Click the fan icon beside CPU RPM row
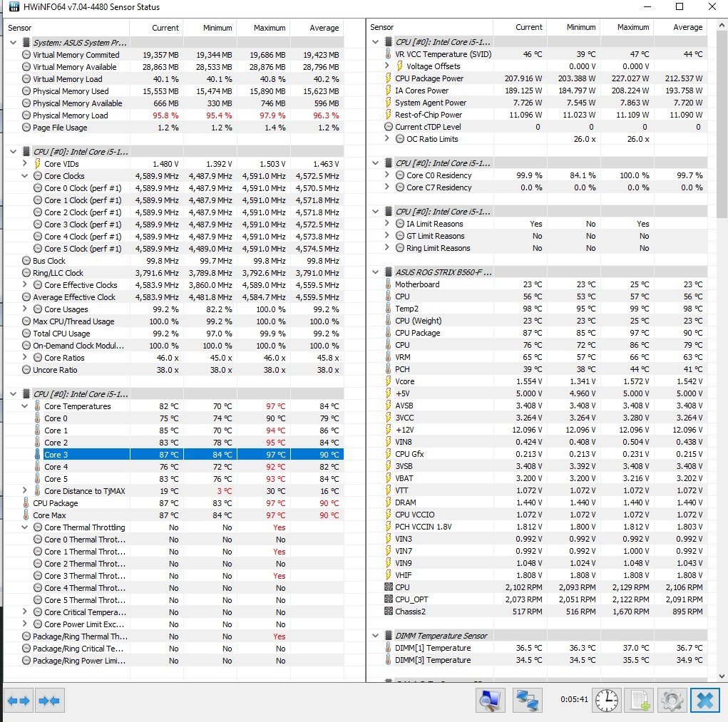 [x=389, y=587]
